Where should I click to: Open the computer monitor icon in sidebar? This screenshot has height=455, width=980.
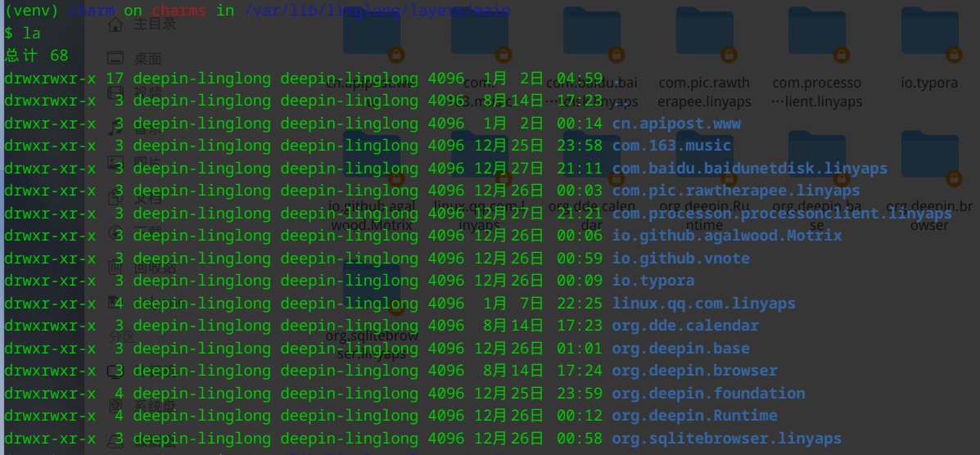click(115, 372)
